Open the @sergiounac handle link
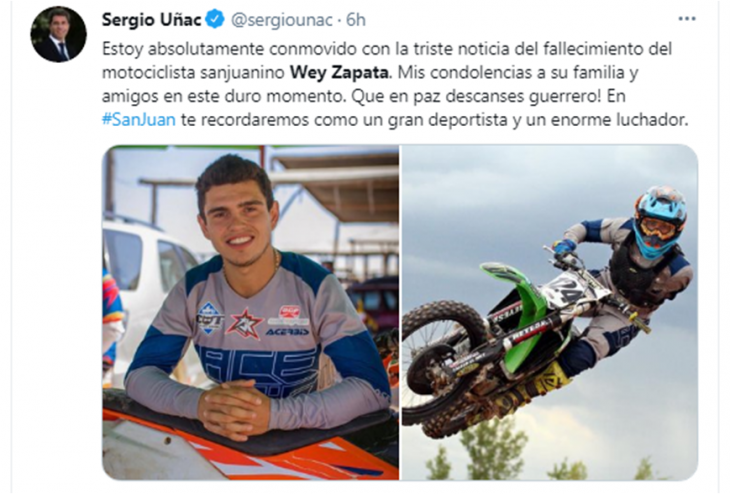 (x=282, y=20)
